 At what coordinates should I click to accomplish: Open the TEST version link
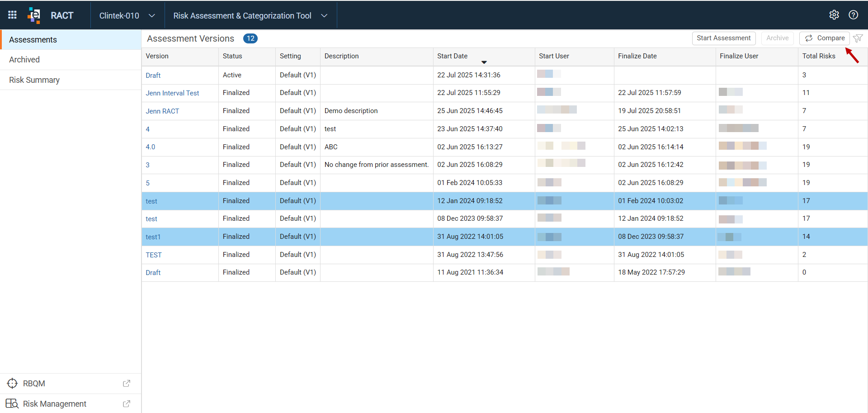154,255
